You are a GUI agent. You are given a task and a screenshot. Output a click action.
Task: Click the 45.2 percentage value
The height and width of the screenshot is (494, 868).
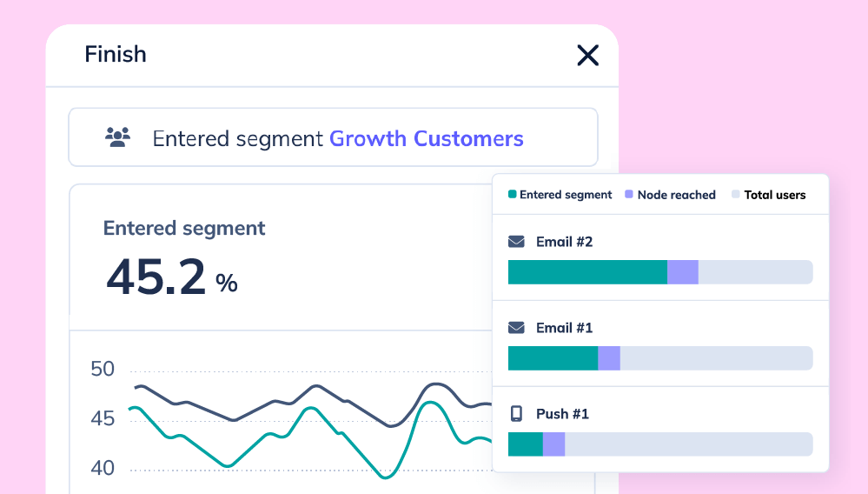[x=172, y=277]
